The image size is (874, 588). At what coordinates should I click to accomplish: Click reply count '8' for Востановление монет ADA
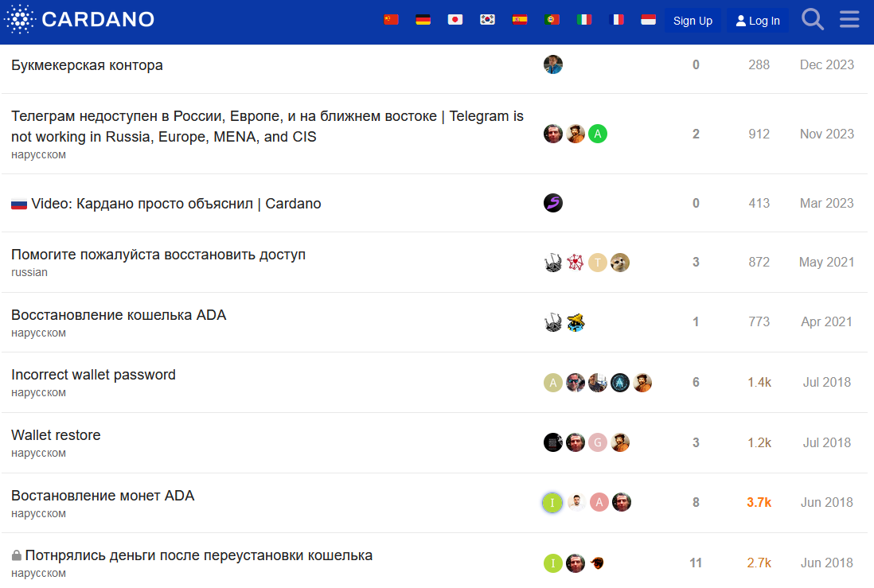[x=696, y=503]
